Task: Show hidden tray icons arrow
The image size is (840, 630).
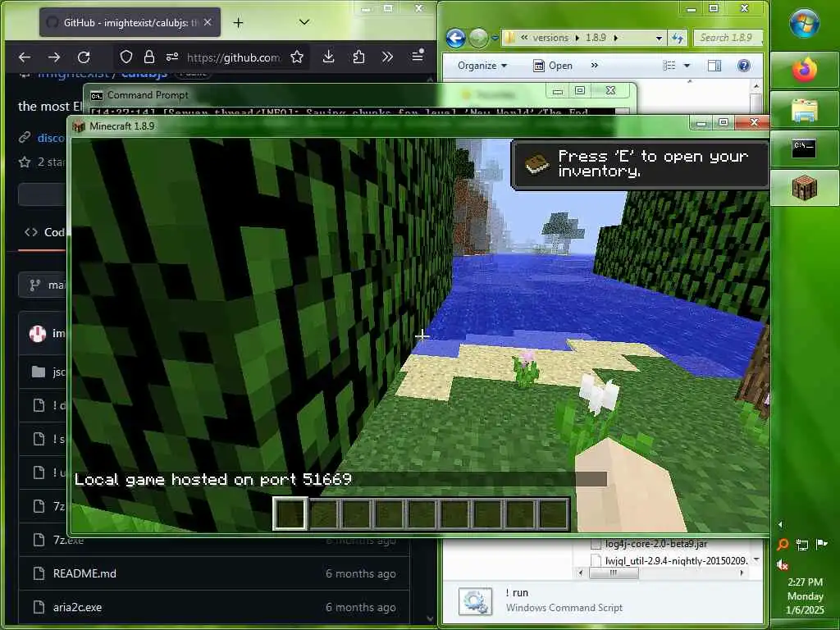Action: point(780,524)
